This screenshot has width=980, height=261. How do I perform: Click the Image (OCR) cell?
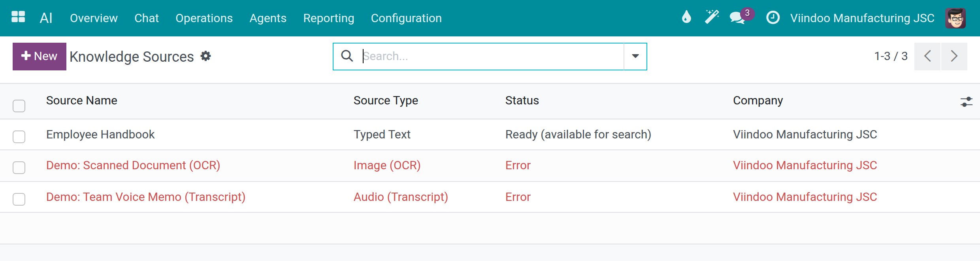click(x=387, y=165)
